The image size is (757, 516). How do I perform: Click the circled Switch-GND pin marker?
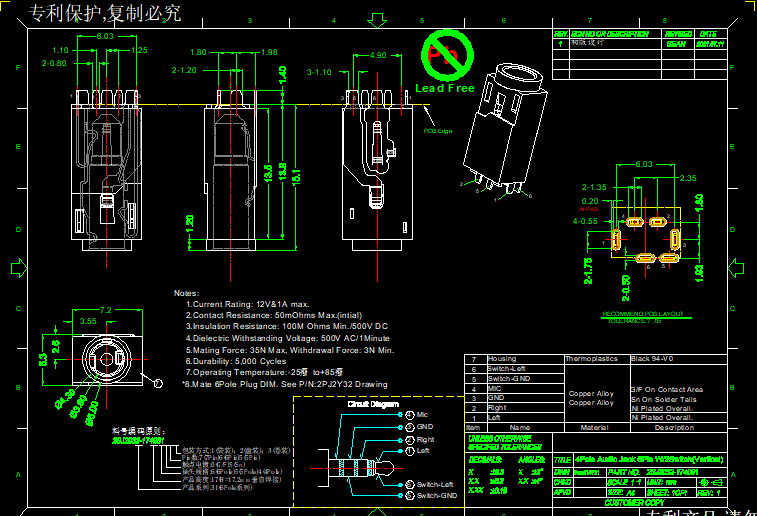(x=410, y=495)
